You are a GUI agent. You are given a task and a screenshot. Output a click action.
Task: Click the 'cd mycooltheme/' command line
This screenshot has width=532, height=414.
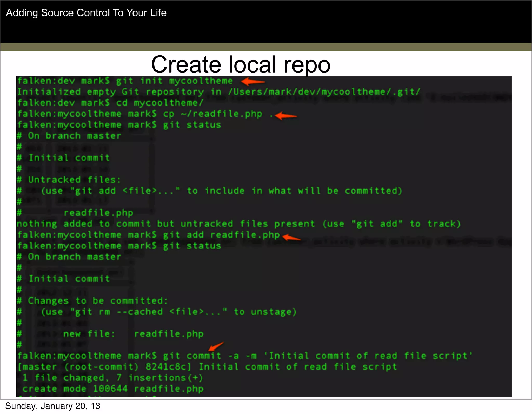pyautogui.click(x=110, y=103)
